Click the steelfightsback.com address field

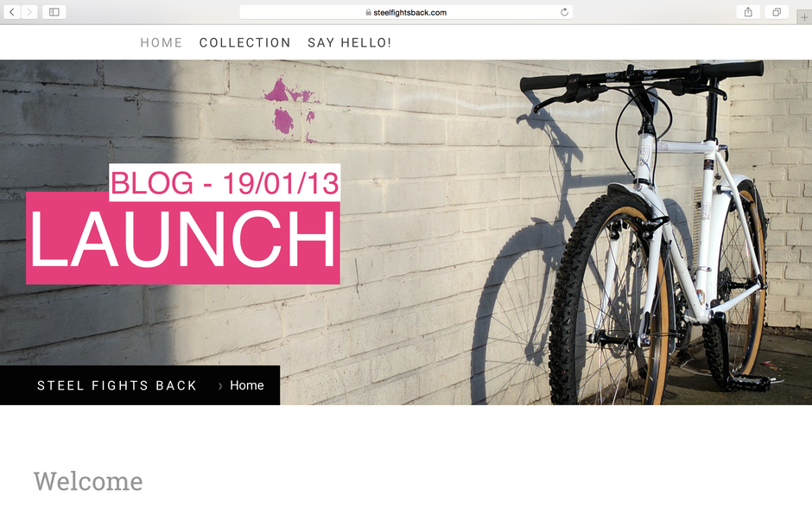(x=406, y=12)
